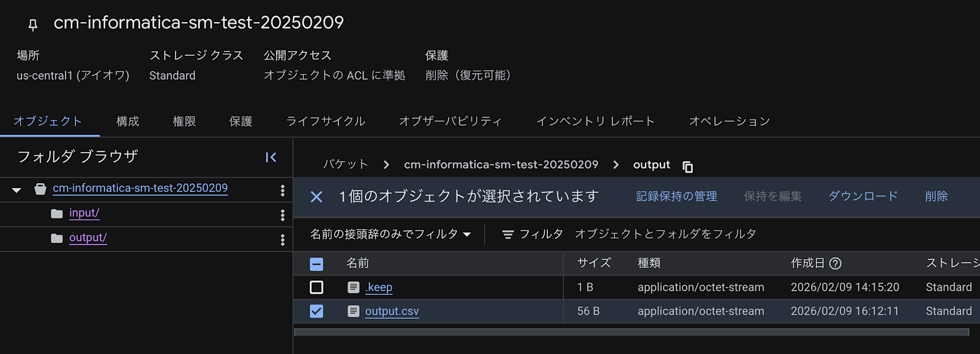
Task: Check the .keep object checkbox
Action: coord(316,287)
